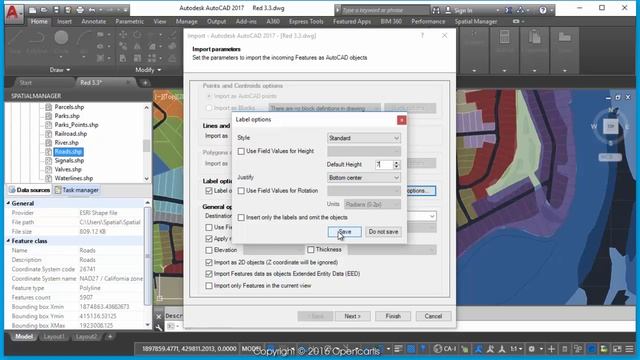Click the A360 exchange icon in title bar
The width and height of the screenshot is (640, 360).
(509, 10)
